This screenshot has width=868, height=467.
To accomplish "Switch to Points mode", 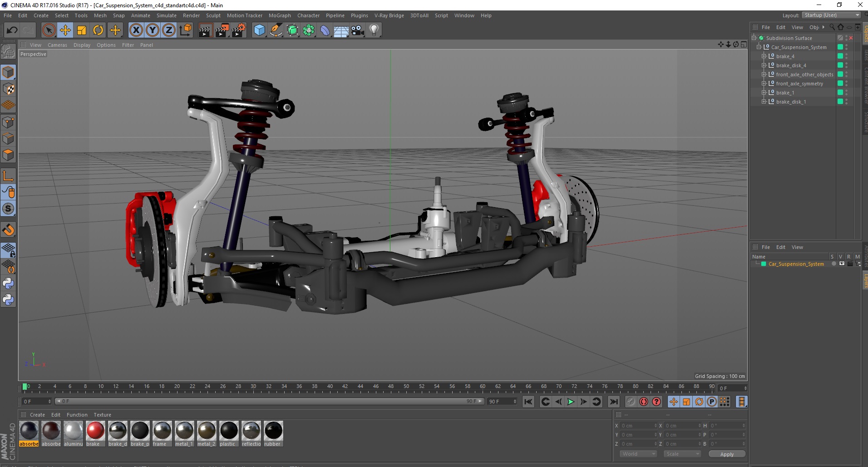I will point(8,122).
